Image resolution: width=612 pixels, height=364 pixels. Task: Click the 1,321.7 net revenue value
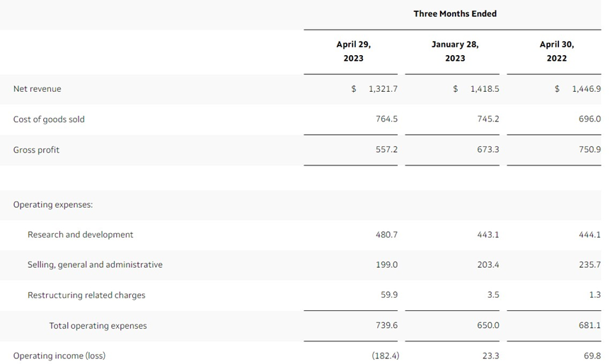383,89
